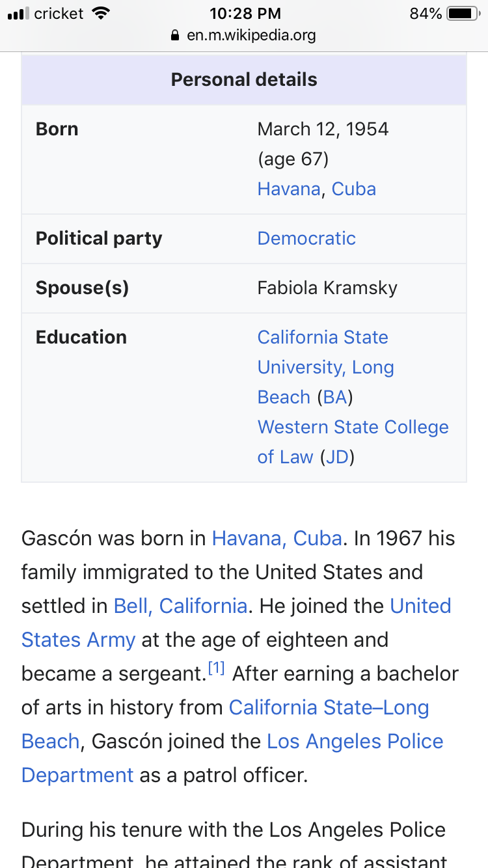Image resolution: width=488 pixels, height=868 pixels.
Task: Open the Havana link in the Born row
Action: (x=289, y=189)
